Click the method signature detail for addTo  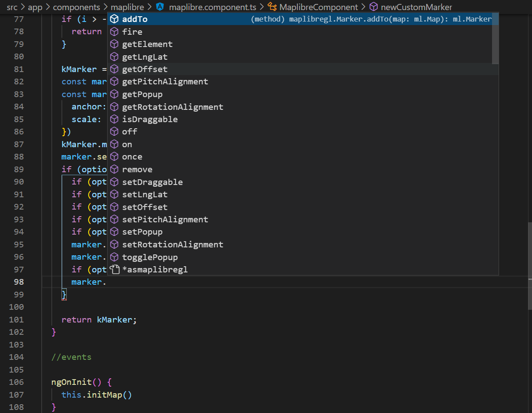point(371,19)
